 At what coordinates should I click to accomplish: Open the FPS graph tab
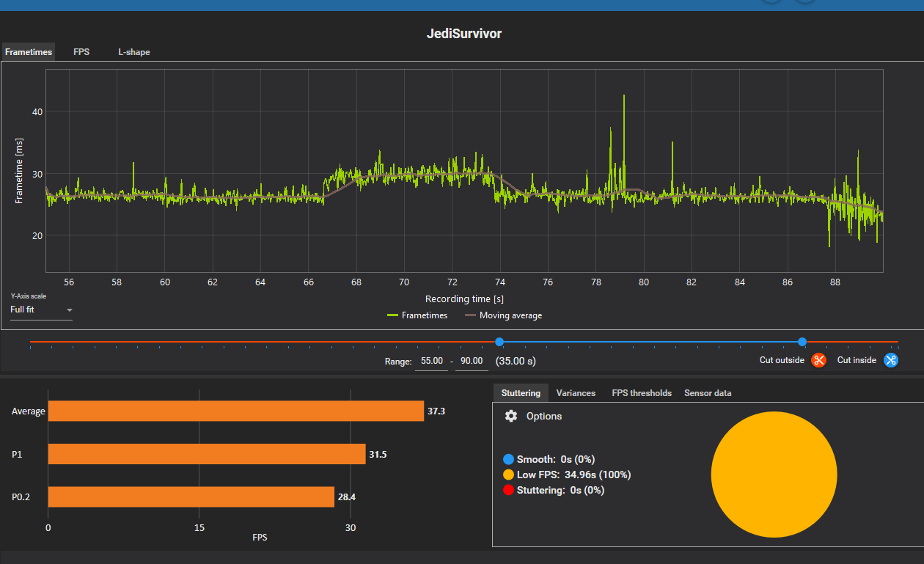tap(81, 52)
